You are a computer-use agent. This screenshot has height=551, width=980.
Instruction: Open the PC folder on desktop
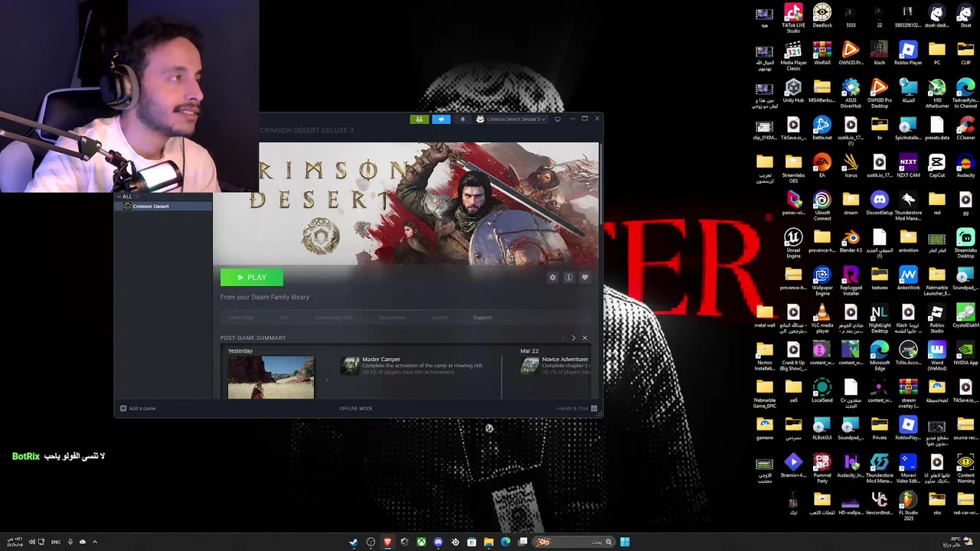pos(937,54)
